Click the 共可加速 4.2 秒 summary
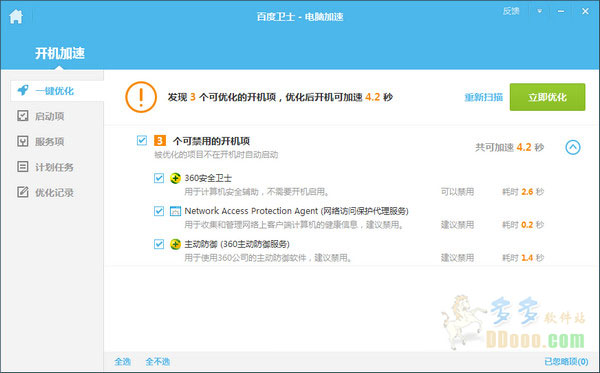Image resolution: width=600 pixels, height=373 pixels. coord(509,147)
